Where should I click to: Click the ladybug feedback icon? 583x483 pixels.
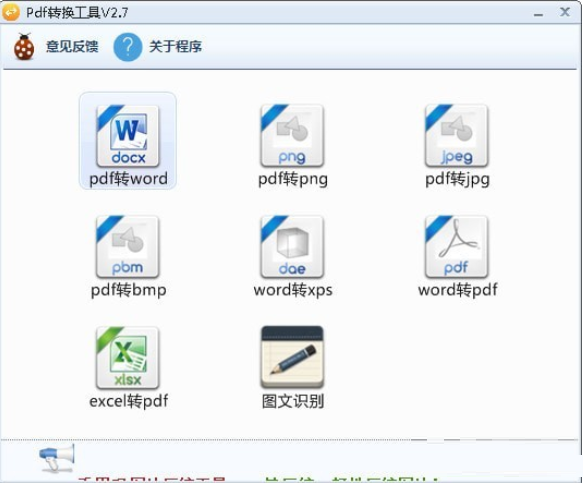[x=24, y=46]
